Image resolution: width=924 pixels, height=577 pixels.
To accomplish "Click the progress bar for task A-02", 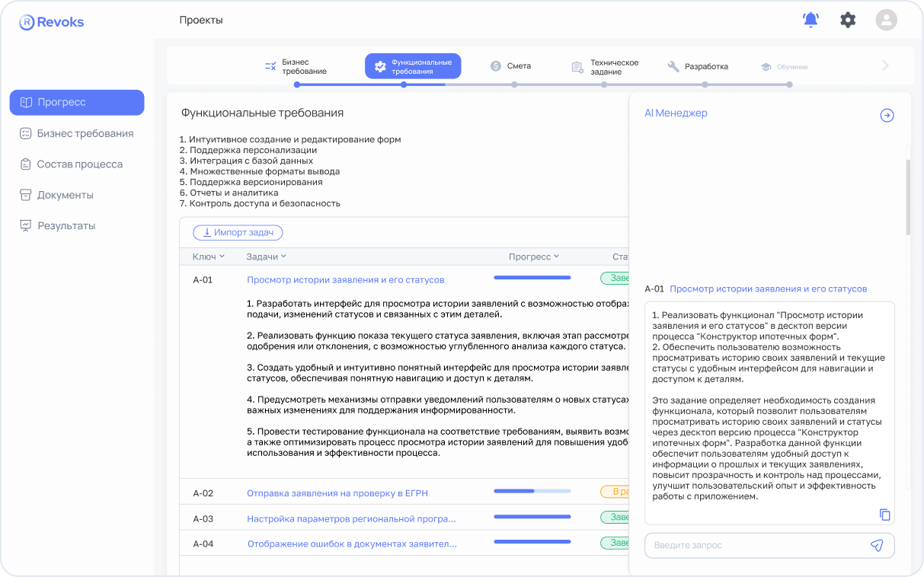I will coord(532,491).
